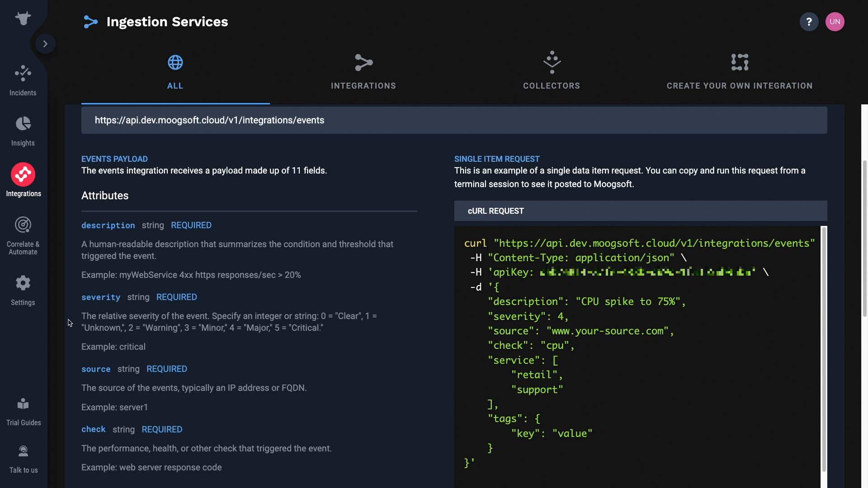Click the check attribute name

tap(94, 429)
